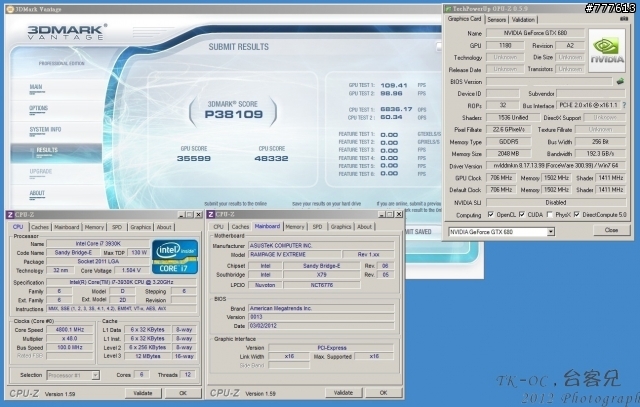Viewport: 640px width, 407px height.
Task: Open SPD tab in motherboard CPU-Z window
Action: point(317,227)
